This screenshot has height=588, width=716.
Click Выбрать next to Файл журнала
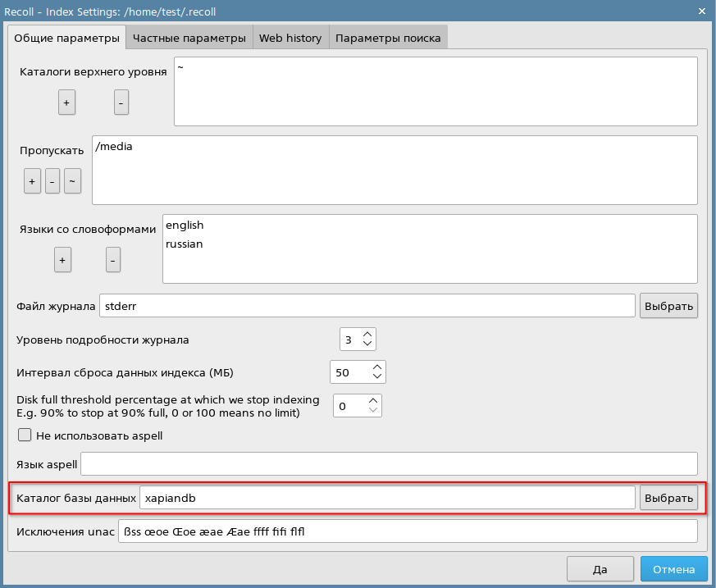668,306
